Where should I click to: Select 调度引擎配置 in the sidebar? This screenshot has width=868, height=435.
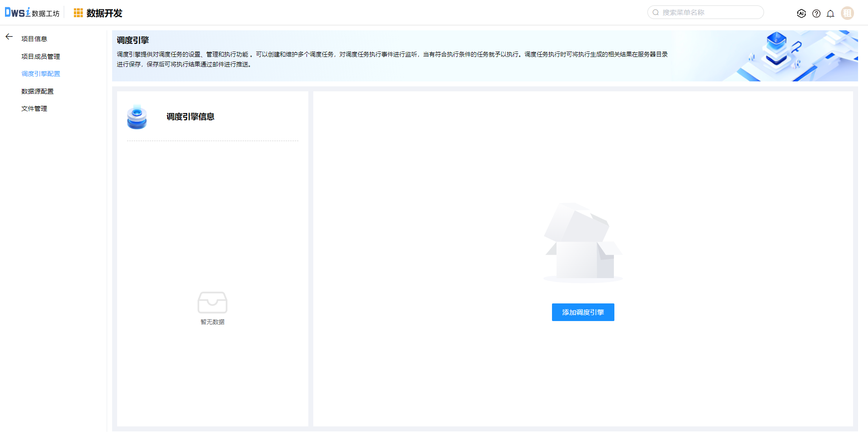pos(41,74)
